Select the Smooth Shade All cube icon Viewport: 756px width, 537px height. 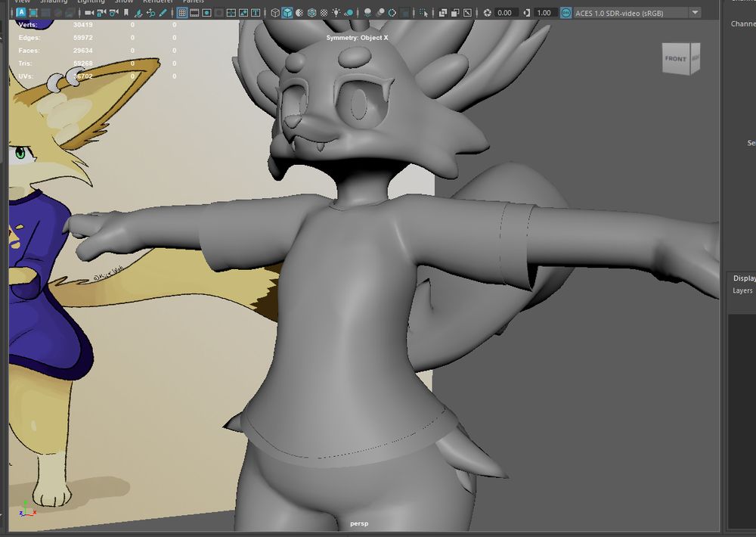tap(287, 13)
